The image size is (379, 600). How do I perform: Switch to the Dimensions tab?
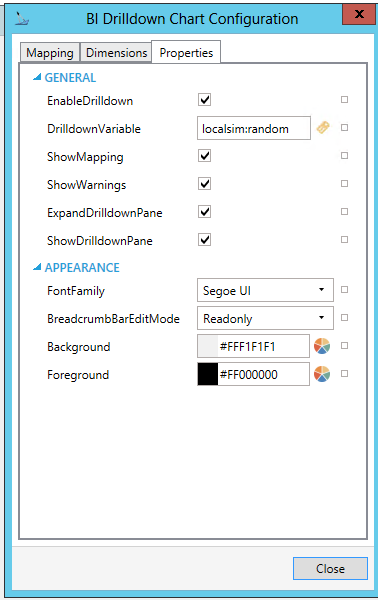click(x=116, y=53)
